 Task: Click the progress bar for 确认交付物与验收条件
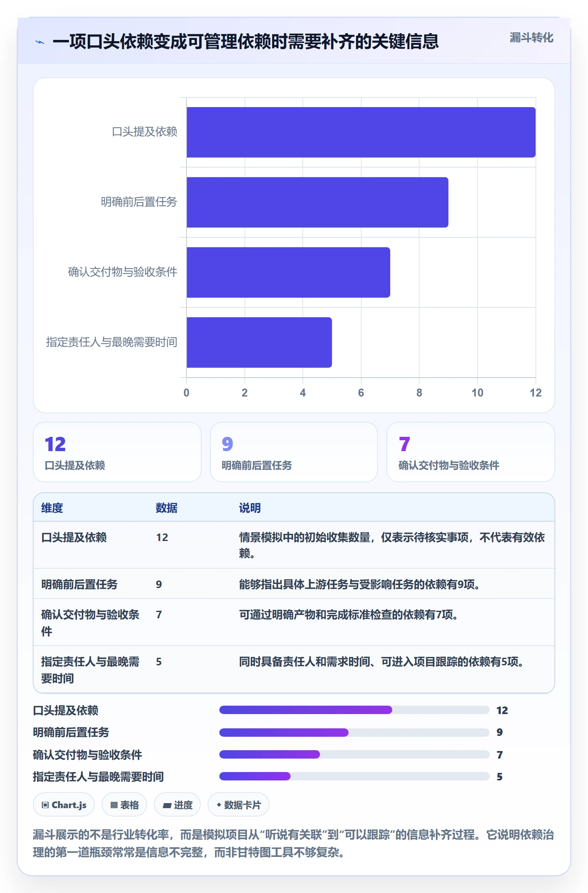click(354, 754)
